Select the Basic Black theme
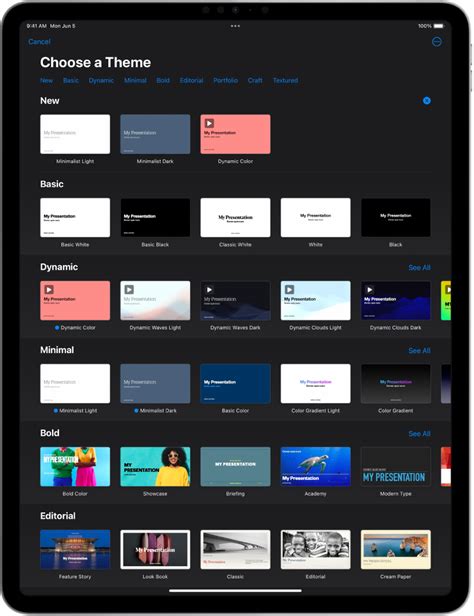Viewport: 474px width, 616px height. pos(155,217)
